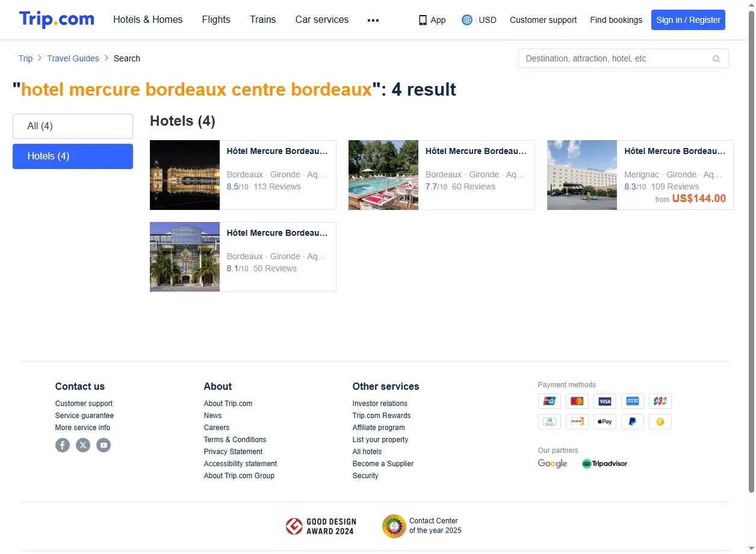Open the YouTube social icon
This screenshot has width=756, height=554.
[x=104, y=445]
